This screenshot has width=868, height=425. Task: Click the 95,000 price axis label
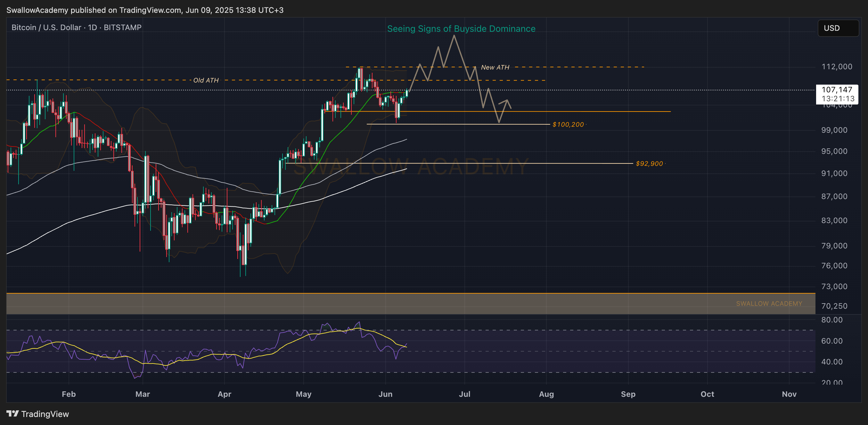pos(834,151)
